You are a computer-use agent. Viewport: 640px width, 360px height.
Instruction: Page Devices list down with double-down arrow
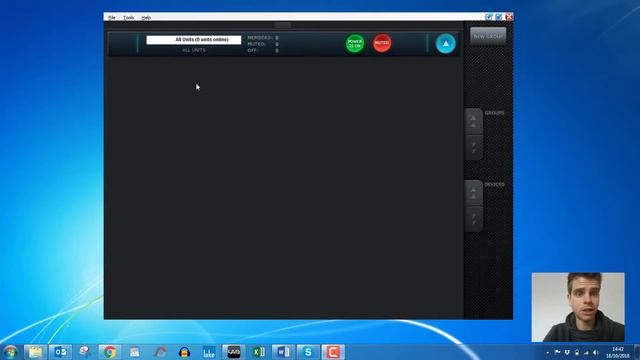[473, 219]
